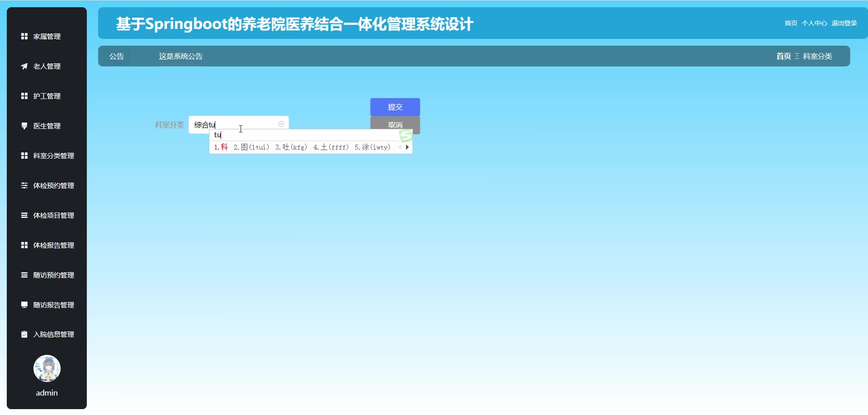Select IME candidate 5 涂
The image size is (868, 415).
point(373,147)
